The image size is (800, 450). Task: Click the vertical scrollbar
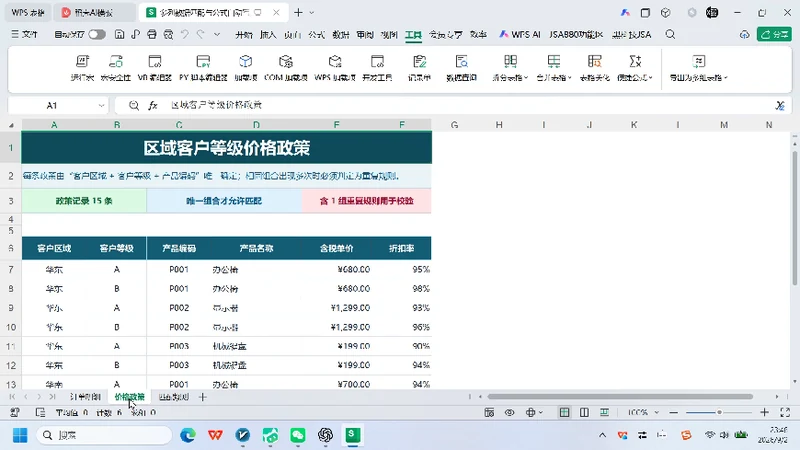[x=794, y=218]
